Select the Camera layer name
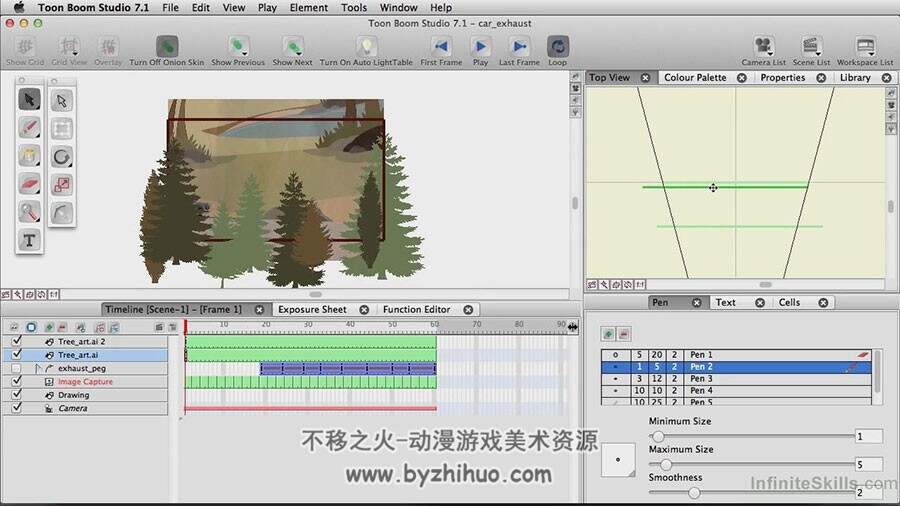 point(73,408)
